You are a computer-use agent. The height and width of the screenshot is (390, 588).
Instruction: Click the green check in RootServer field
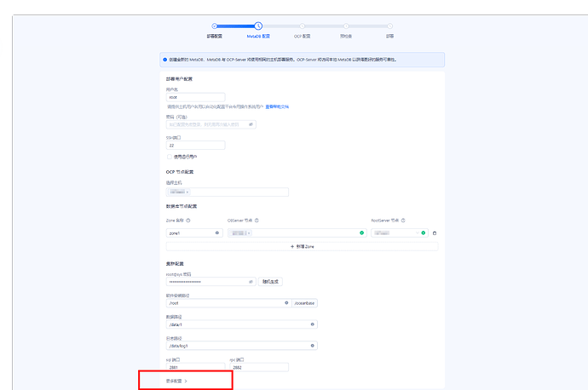click(x=424, y=233)
